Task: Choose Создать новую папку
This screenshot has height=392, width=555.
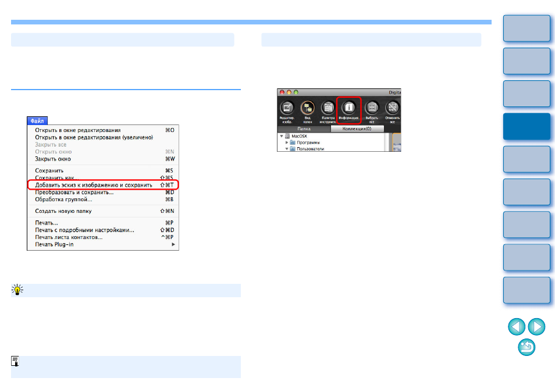Action: (103, 211)
